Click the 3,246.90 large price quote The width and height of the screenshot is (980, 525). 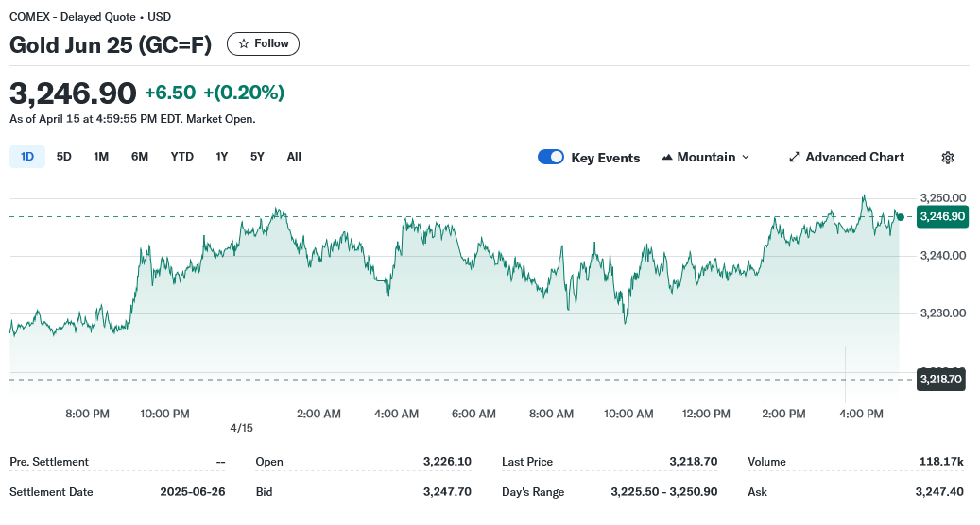(73, 93)
